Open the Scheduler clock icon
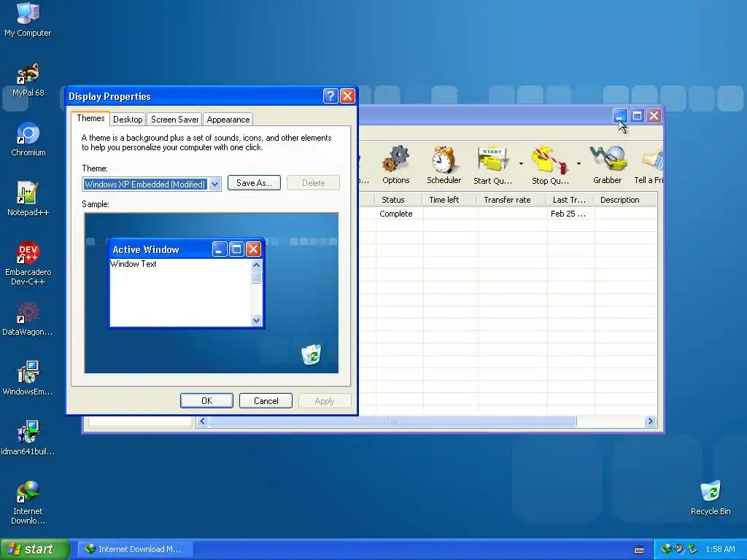The image size is (747, 560). [x=444, y=165]
